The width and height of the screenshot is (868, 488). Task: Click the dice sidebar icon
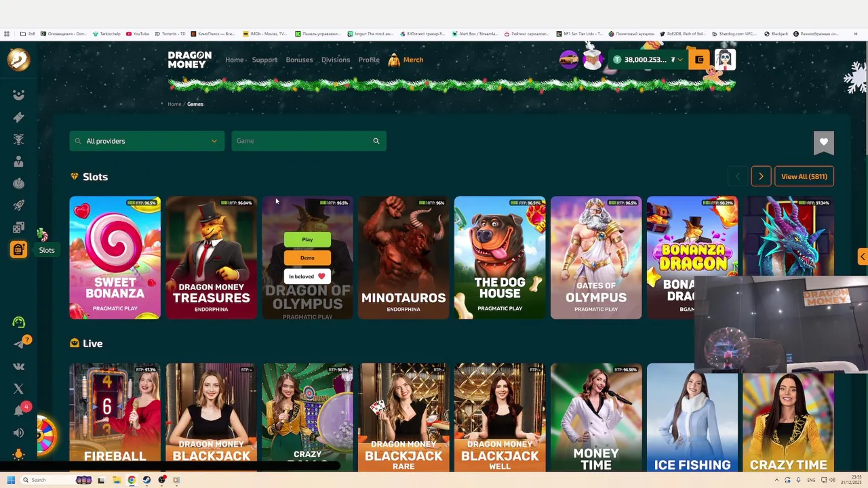[x=18, y=227]
